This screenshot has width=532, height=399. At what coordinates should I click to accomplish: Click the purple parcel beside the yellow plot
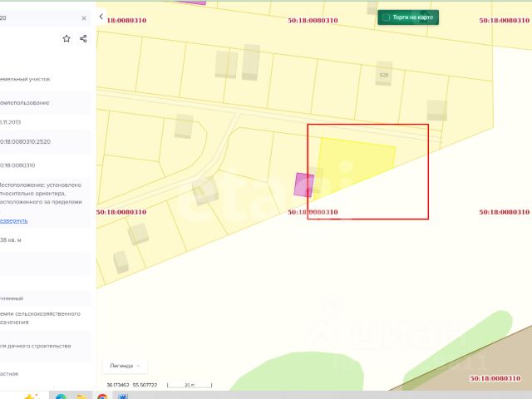pos(303,185)
